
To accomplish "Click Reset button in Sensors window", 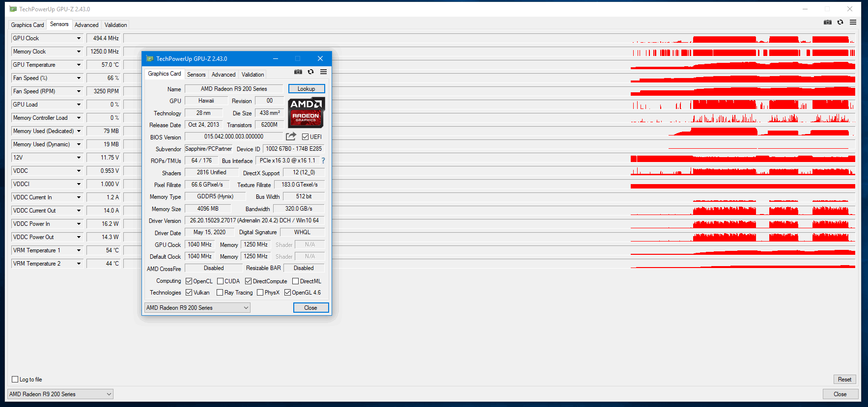I will (844, 380).
